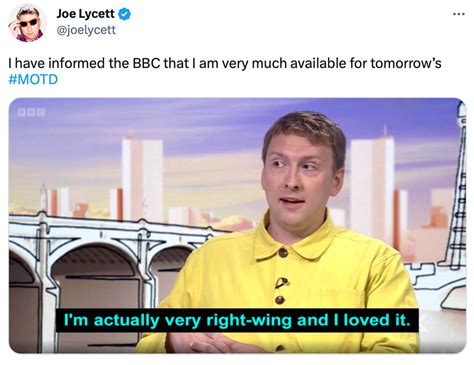Click the drawn lattice tower at the image's right edge
Image resolution: width=474 pixels, height=365 pixels.
tap(459, 187)
